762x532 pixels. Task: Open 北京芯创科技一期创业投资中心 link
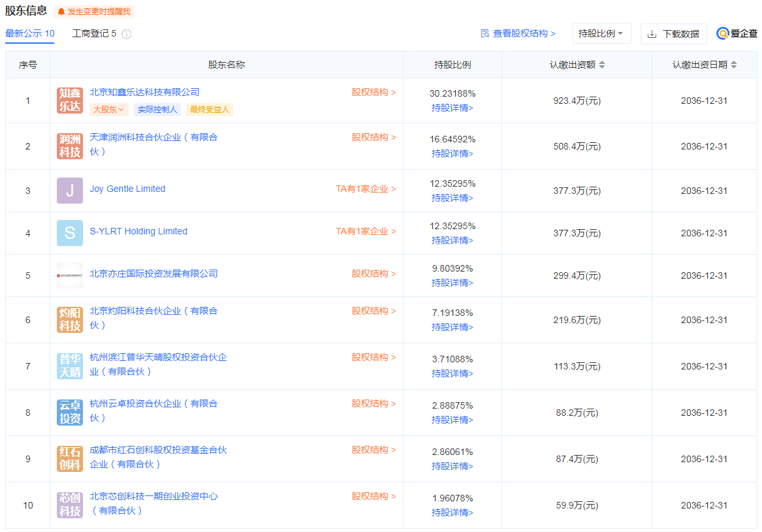[x=153, y=503]
